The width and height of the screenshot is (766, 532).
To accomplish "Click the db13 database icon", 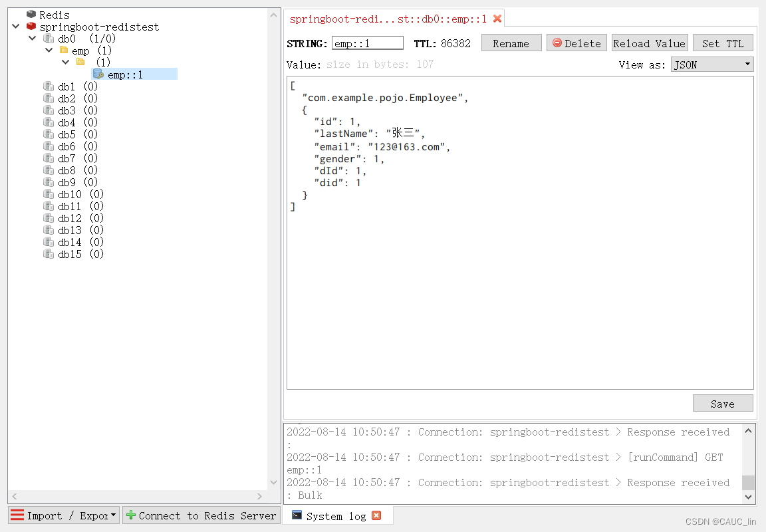I will [x=49, y=229].
